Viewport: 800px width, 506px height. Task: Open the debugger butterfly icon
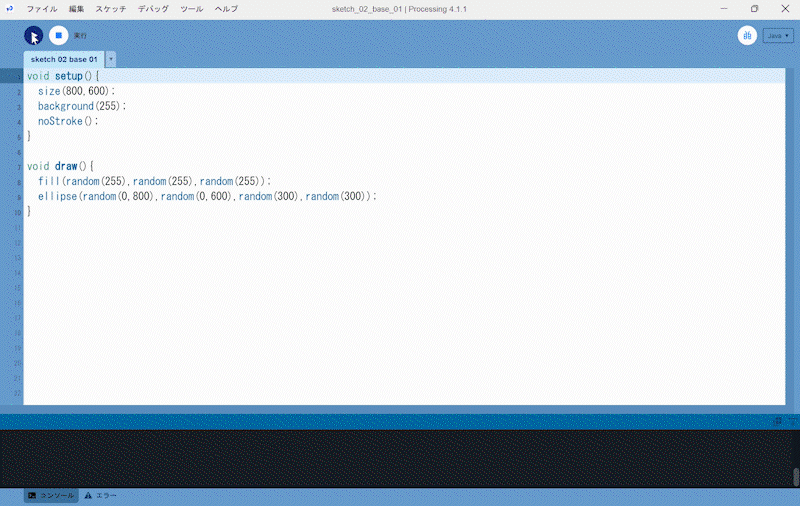point(747,36)
